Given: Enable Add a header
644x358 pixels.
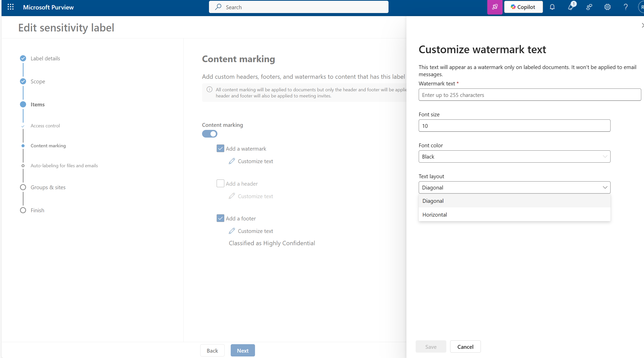Looking at the screenshot, I should pos(220,183).
